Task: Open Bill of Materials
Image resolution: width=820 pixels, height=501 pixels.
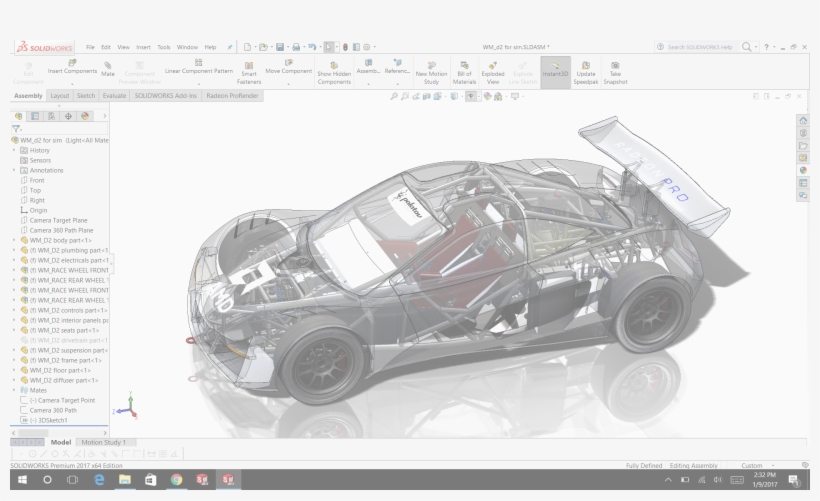Action: coord(464,70)
